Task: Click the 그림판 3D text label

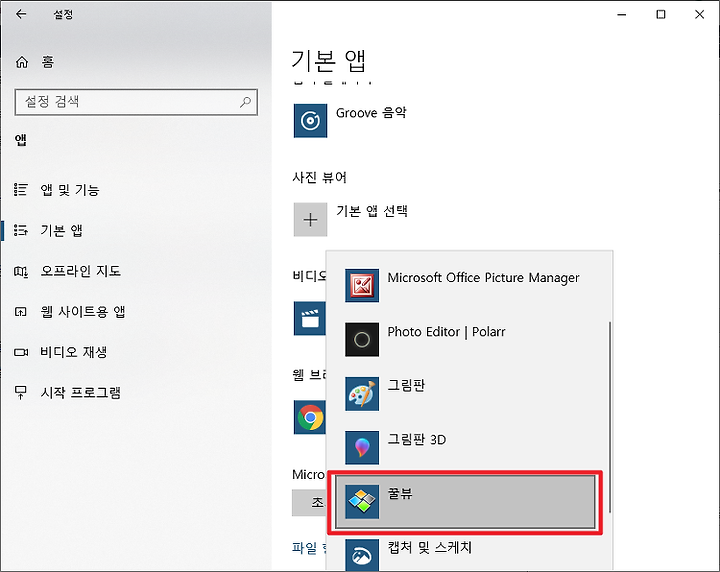Action: (416, 439)
